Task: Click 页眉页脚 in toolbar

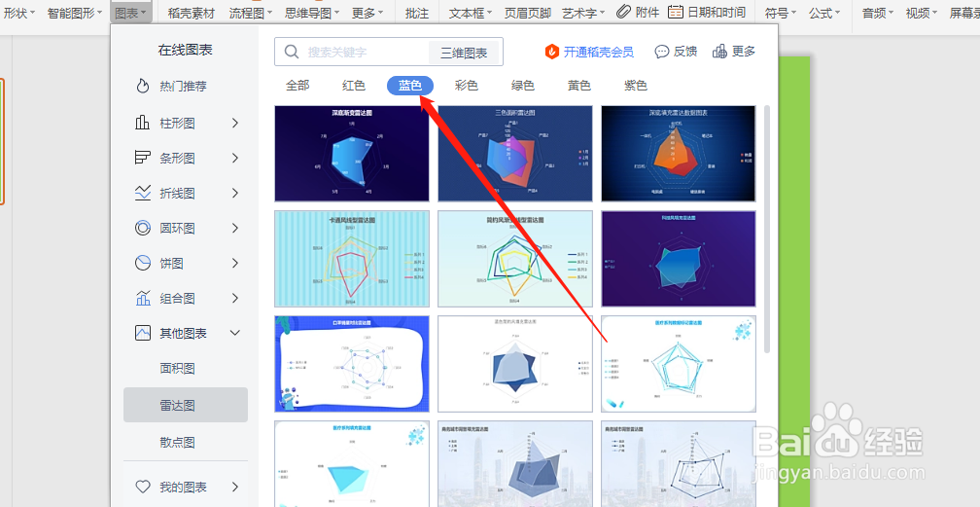Action: 528,13
